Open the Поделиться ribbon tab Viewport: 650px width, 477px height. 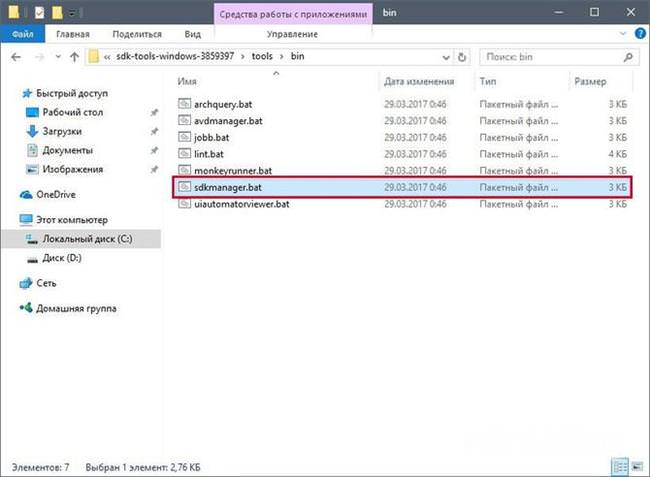pos(137,34)
